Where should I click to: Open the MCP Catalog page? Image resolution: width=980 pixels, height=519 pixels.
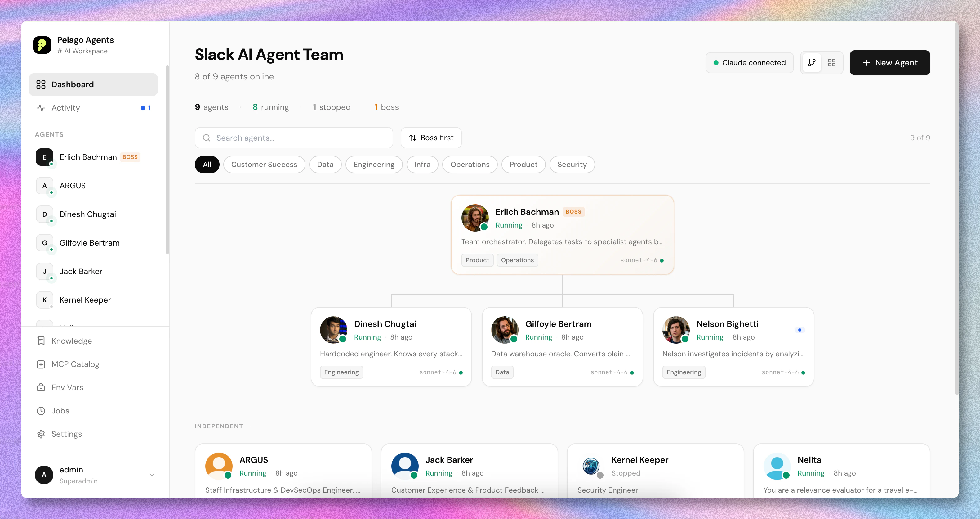tap(93, 364)
